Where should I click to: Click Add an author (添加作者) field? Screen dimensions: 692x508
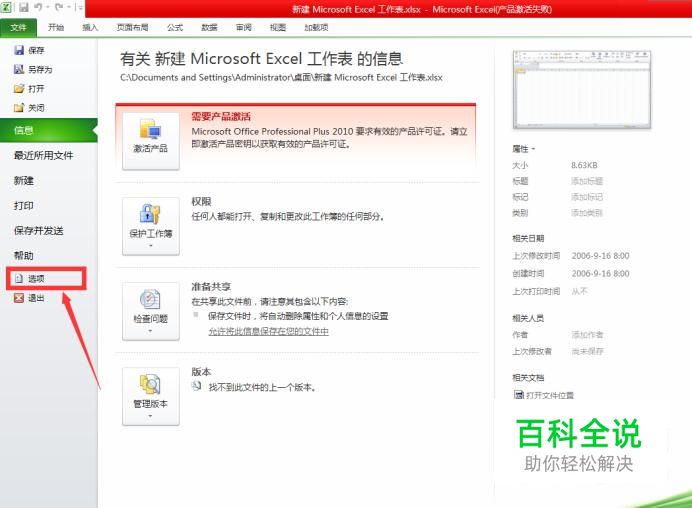(587, 335)
